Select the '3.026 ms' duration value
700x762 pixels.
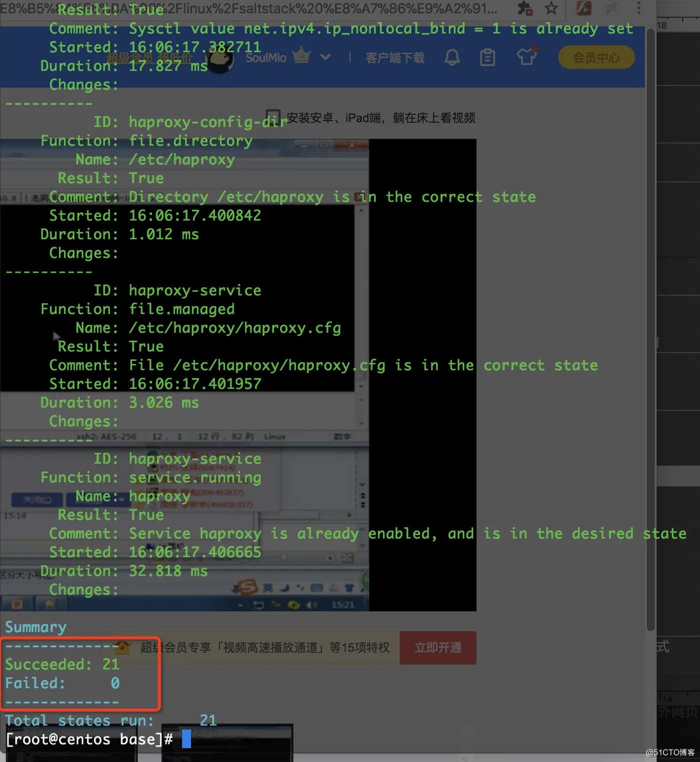164,402
